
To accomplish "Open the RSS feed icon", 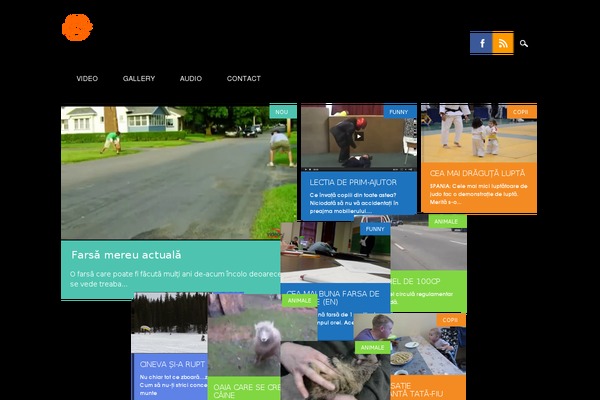I will pyautogui.click(x=503, y=43).
